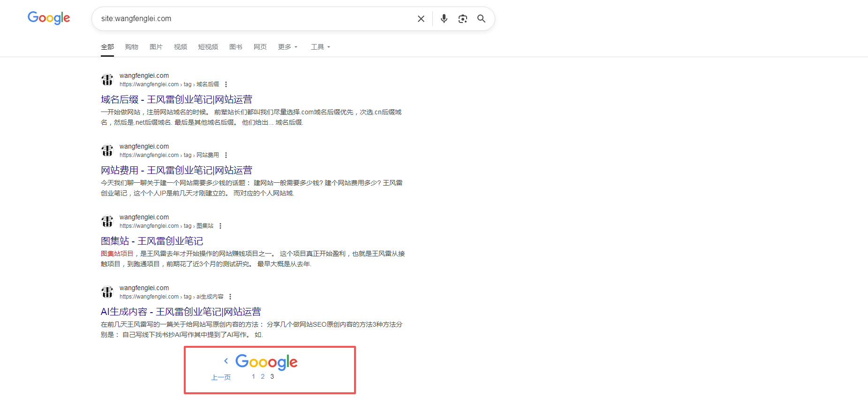Clear the search box text
Viewport: 868px width, 419px height.
(421, 19)
